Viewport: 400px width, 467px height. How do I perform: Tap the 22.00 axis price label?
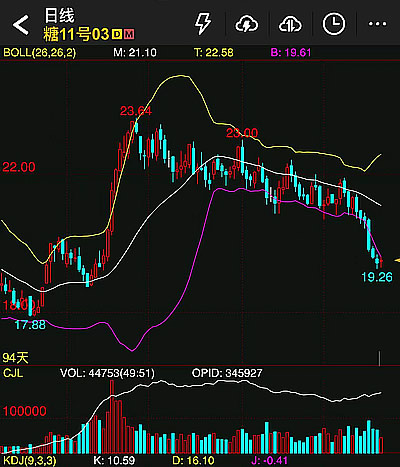(19, 167)
